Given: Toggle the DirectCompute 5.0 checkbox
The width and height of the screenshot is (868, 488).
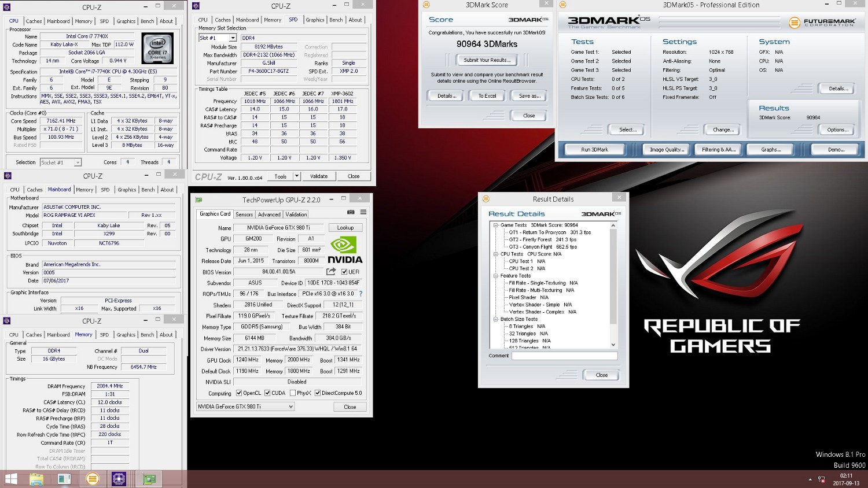Looking at the screenshot, I should point(318,393).
